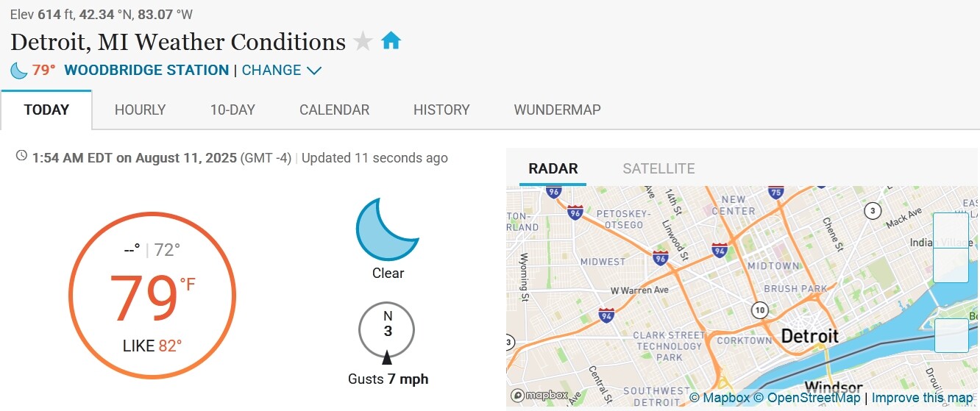The height and width of the screenshot is (411, 980).
Task: Click the Improve this map link
Action: [x=922, y=398]
